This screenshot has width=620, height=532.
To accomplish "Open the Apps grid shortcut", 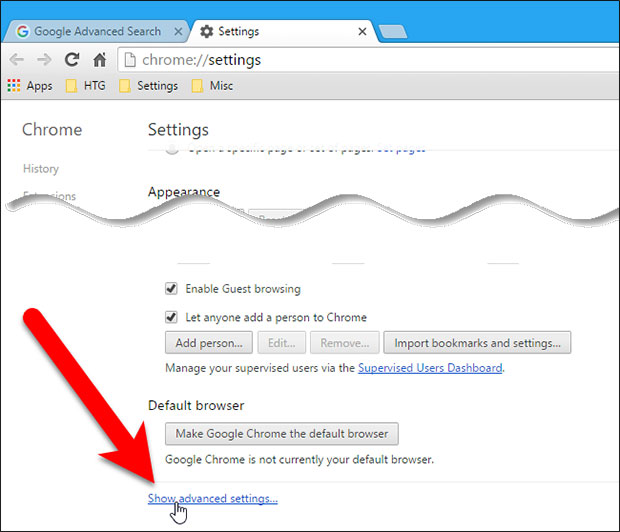I will (30, 86).
